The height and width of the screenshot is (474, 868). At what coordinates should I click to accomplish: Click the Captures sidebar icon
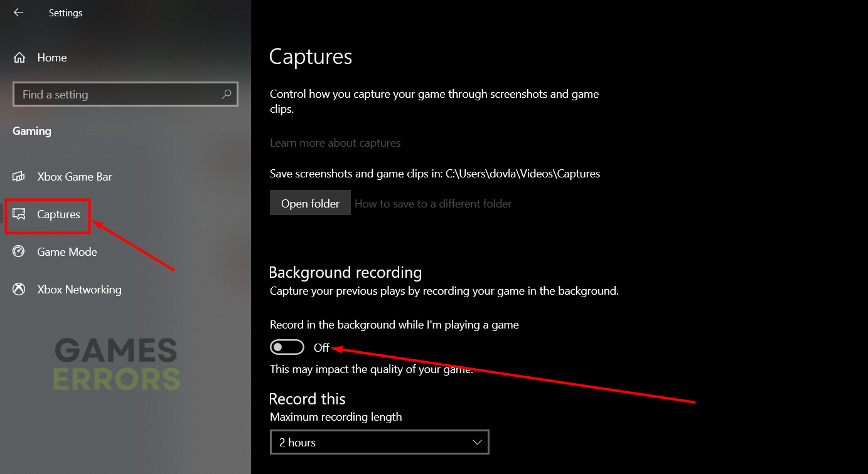click(19, 214)
